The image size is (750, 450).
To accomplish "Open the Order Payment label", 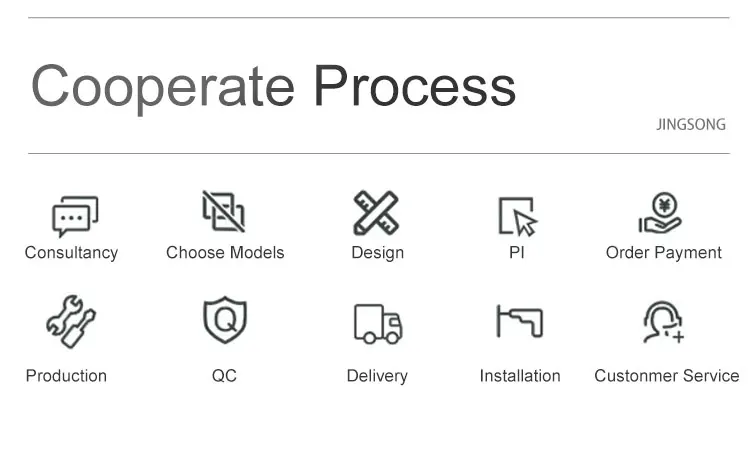I will tap(664, 253).
